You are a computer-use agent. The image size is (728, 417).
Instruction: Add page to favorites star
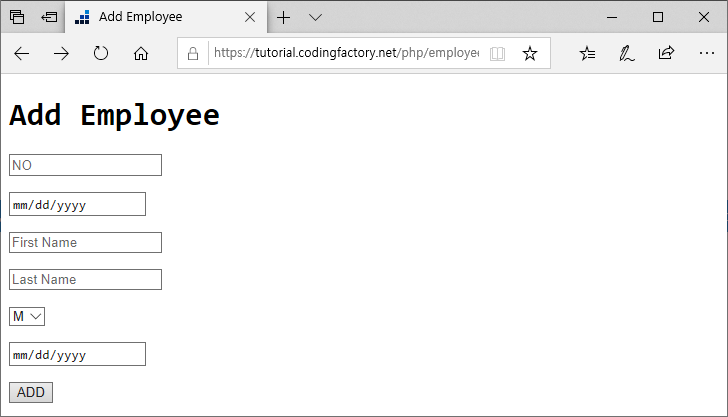tap(530, 53)
